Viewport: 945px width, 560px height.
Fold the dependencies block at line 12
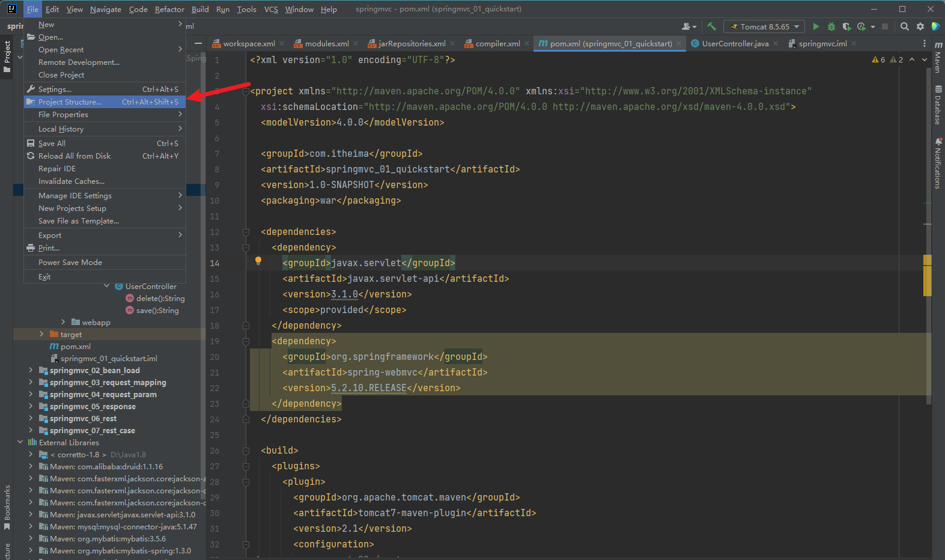tap(246, 232)
